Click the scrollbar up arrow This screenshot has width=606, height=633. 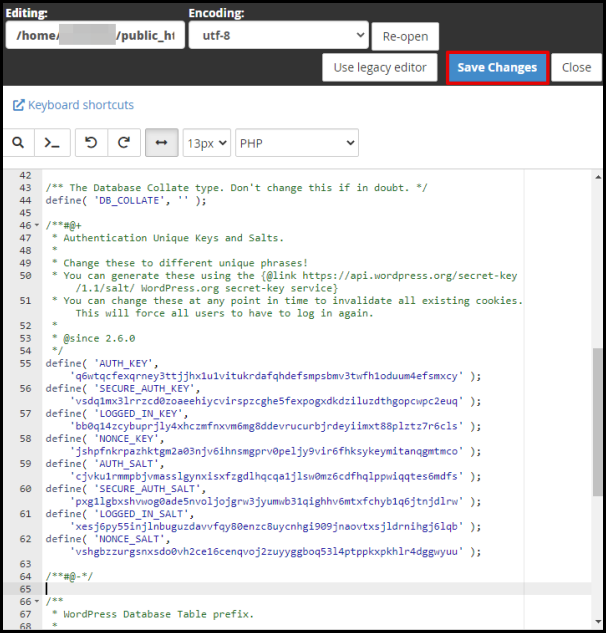tap(598, 177)
